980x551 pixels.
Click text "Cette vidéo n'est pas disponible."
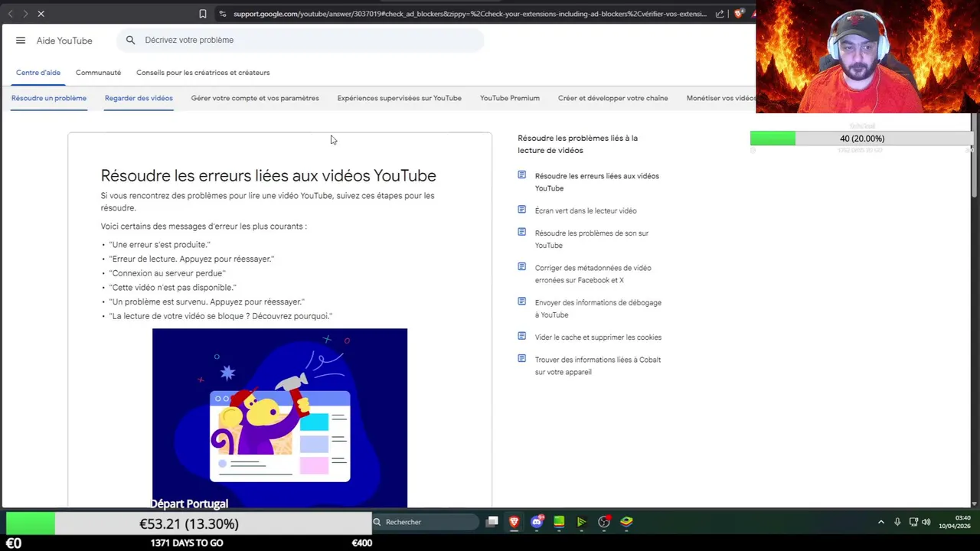[x=172, y=287]
